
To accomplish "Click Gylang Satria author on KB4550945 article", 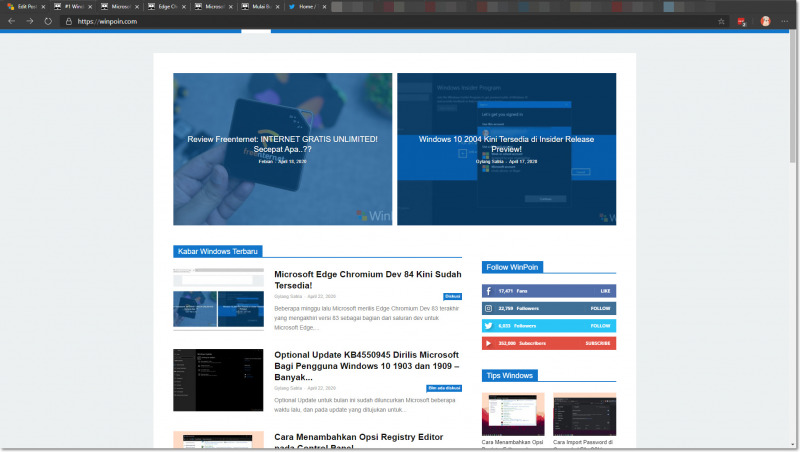I will 288,388.
